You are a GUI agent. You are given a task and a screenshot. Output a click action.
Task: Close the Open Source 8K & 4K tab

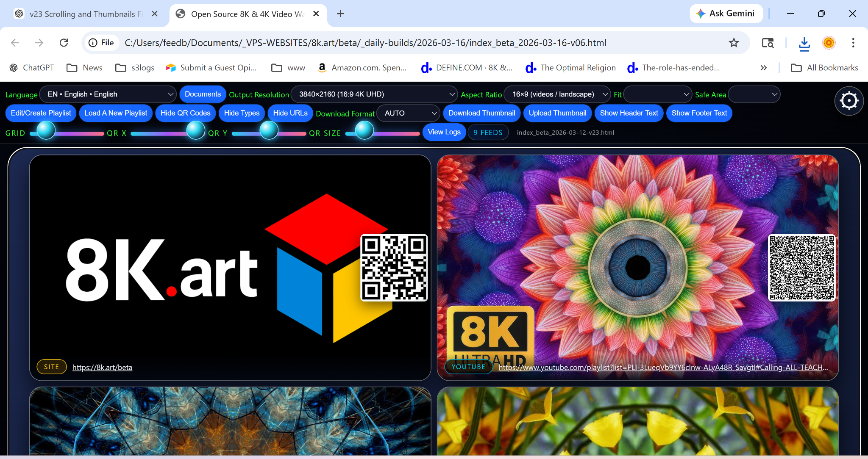tap(316, 14)
